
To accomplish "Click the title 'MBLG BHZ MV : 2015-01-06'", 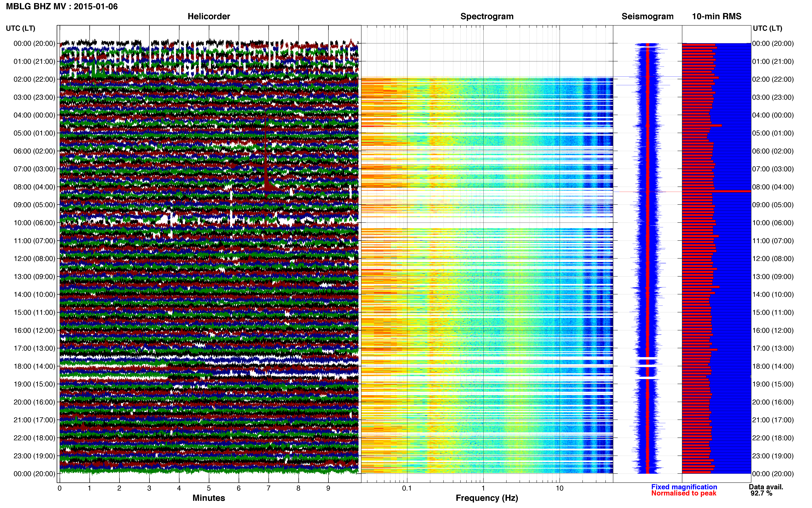I will point(62,6).
